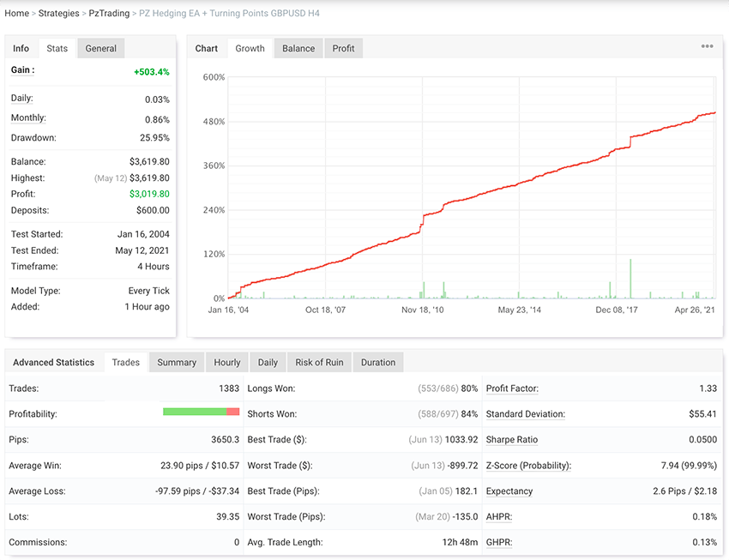This screenshot has height=560, width=729.
Task: Click the Sharpe Ratio label
Action: click(x=511, y=440)
